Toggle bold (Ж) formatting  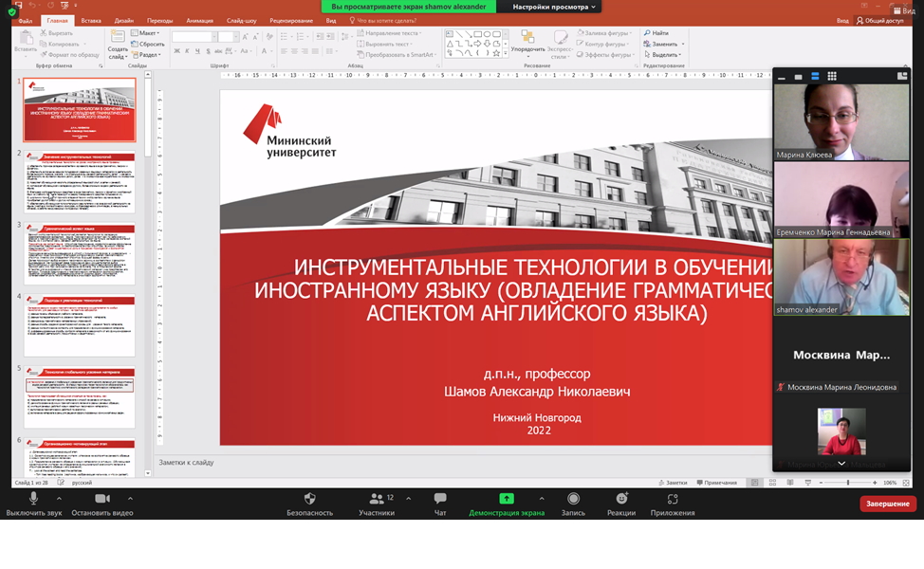(176, 51)
